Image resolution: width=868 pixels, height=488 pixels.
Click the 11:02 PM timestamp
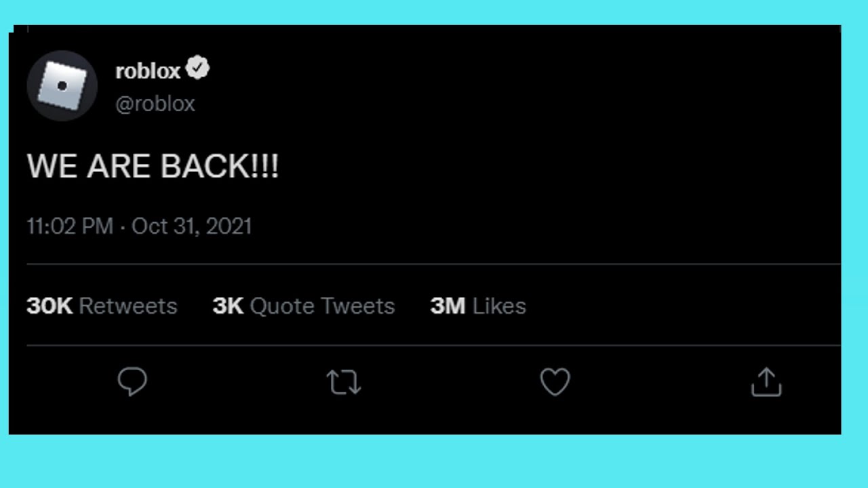(x=70, y=226)
